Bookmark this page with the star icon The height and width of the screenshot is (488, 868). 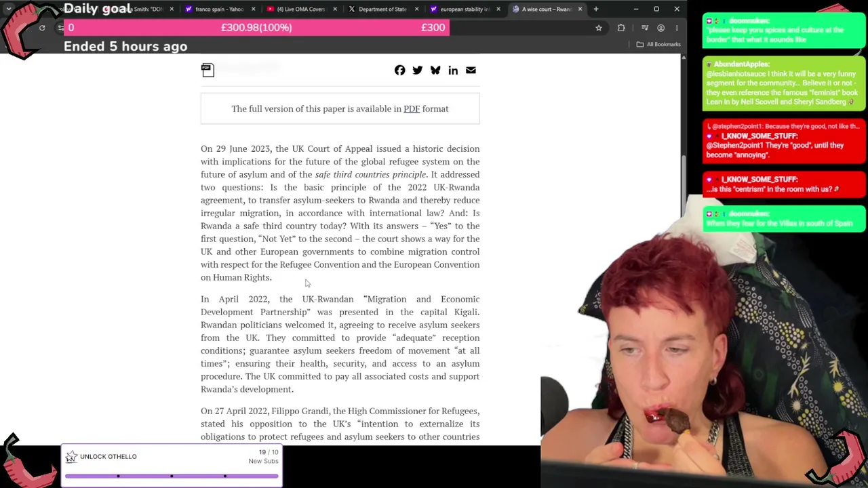pos(598,28)
